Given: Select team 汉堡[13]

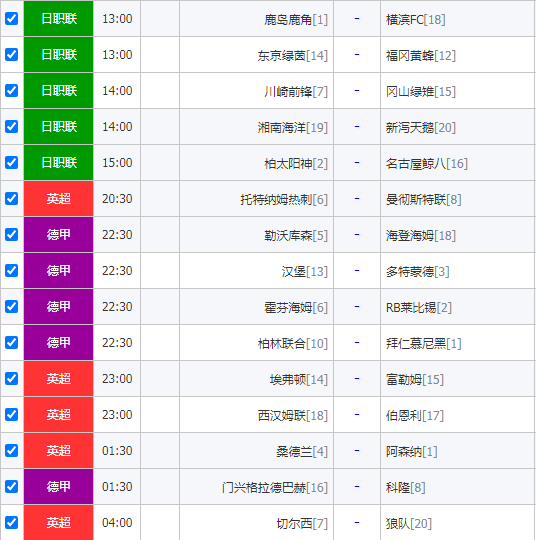Looking at the screenshot, I should (x=305, y=272).
